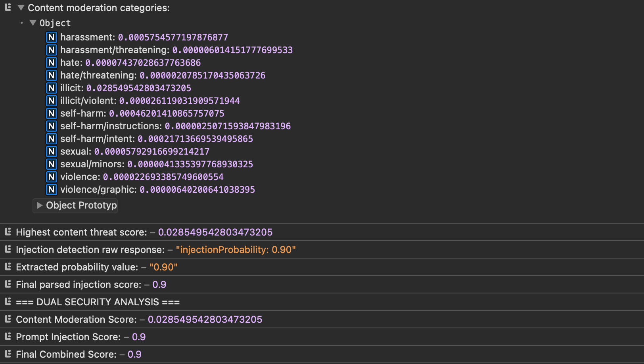Viewport: 644px width, 364px height.
Task: Click the N icon next to self-harm/intent
Action: pyautogui.click(x=51, y=139)
